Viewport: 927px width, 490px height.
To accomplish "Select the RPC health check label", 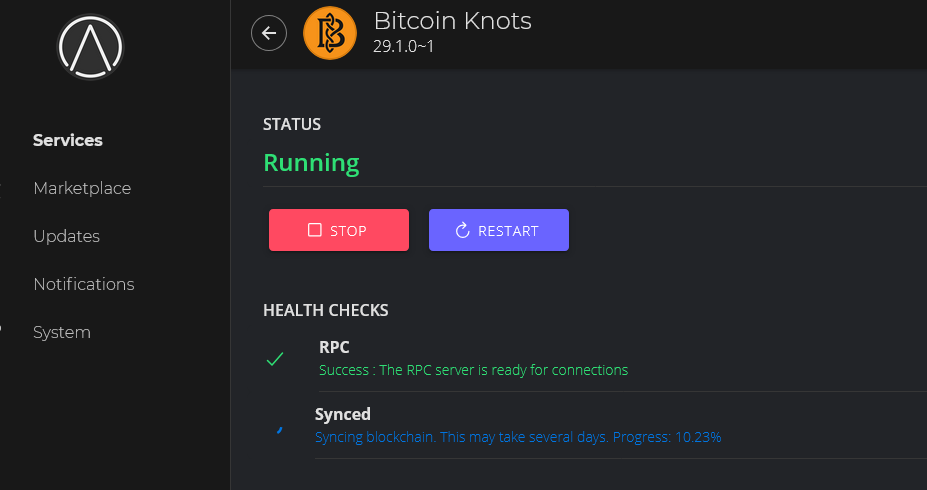I will [334, 347].
